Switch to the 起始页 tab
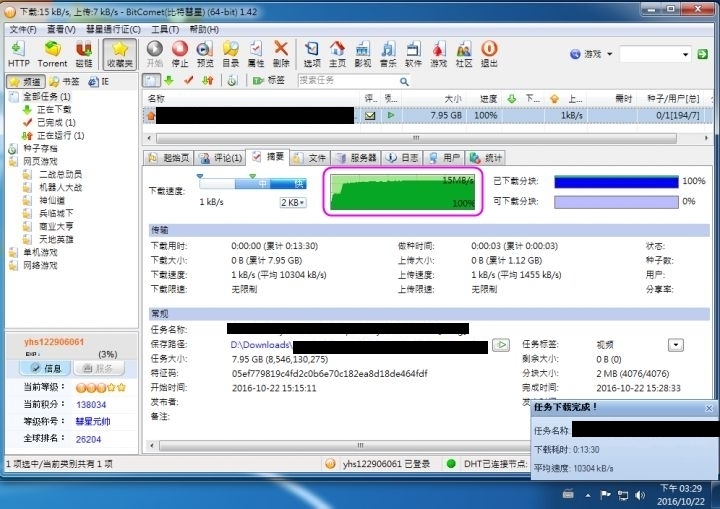The height and width of the screenshot is (509, 720). tap(168, 158)
